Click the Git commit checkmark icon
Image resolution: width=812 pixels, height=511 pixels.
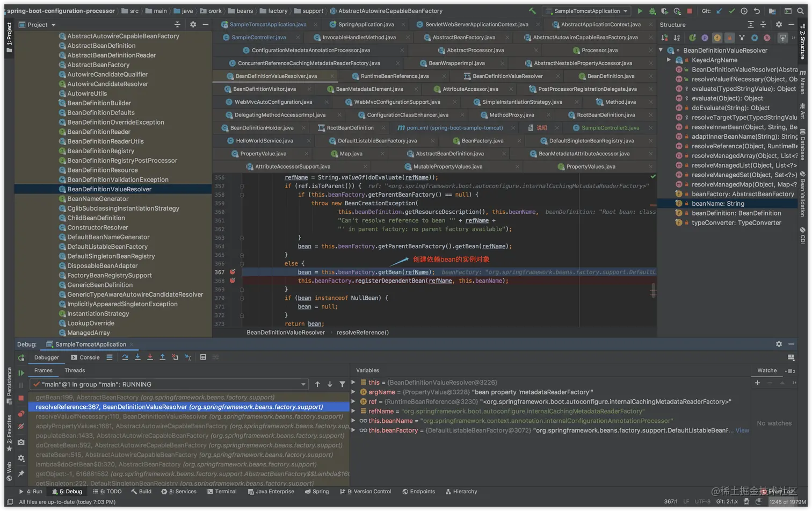click(x=731, y=11)
